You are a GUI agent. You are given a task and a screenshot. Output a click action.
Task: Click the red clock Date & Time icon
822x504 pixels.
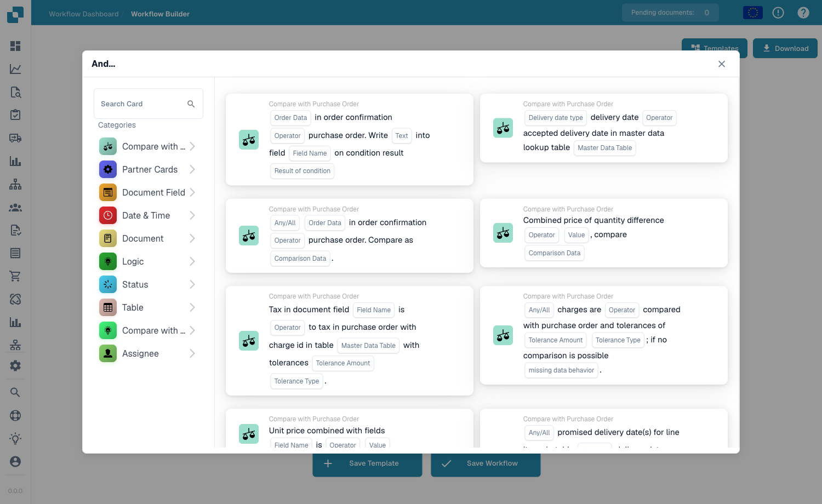(108, 215)
